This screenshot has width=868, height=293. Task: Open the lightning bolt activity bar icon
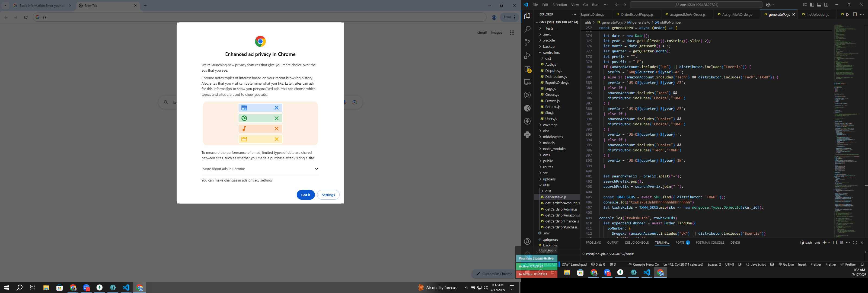point(527,121)
